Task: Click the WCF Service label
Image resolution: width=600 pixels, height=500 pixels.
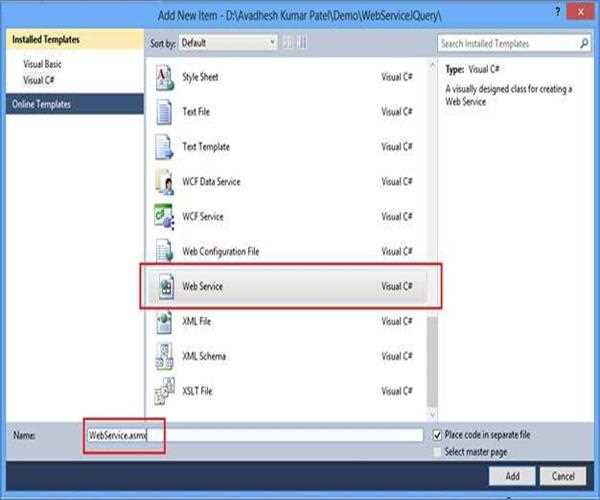Action: pyautogui.click(x=203, y=217)
